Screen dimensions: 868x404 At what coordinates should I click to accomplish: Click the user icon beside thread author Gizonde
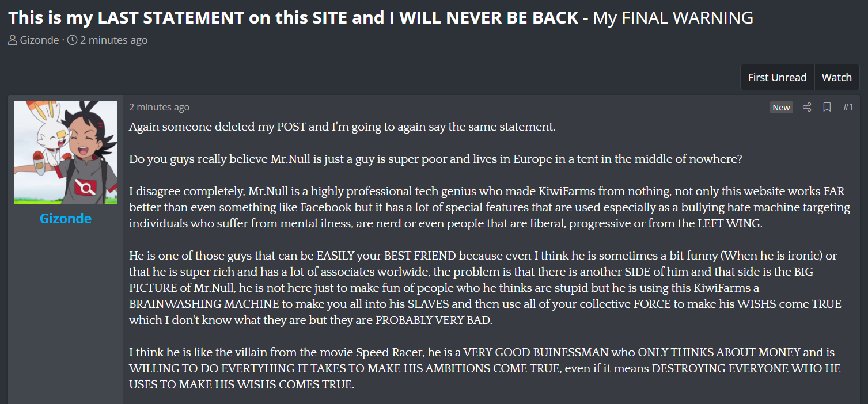(13, 40)
